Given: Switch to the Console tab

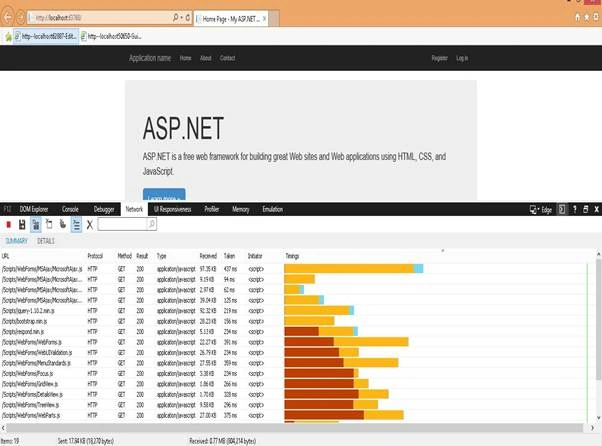Looking at the screenshot, I should 70,209.
